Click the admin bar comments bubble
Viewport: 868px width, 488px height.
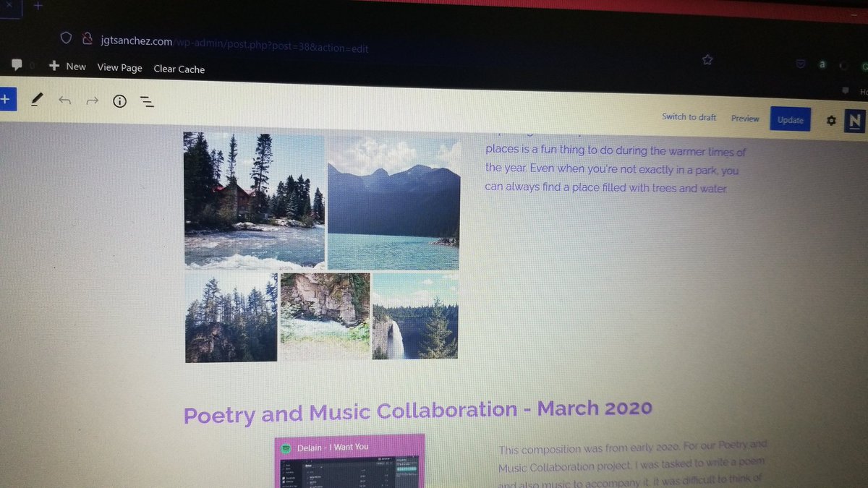tap(17, 65)
